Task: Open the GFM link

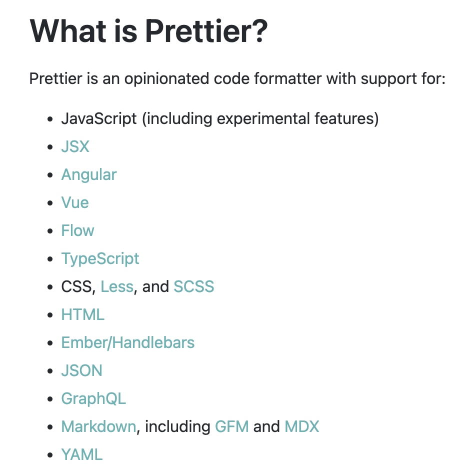Action: (x=232, y=426)
